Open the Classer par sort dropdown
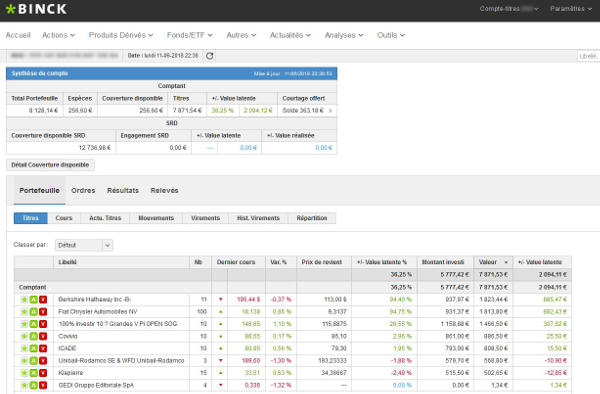Image resolution: width=600 pixels, height=394 pixels. 84,245
